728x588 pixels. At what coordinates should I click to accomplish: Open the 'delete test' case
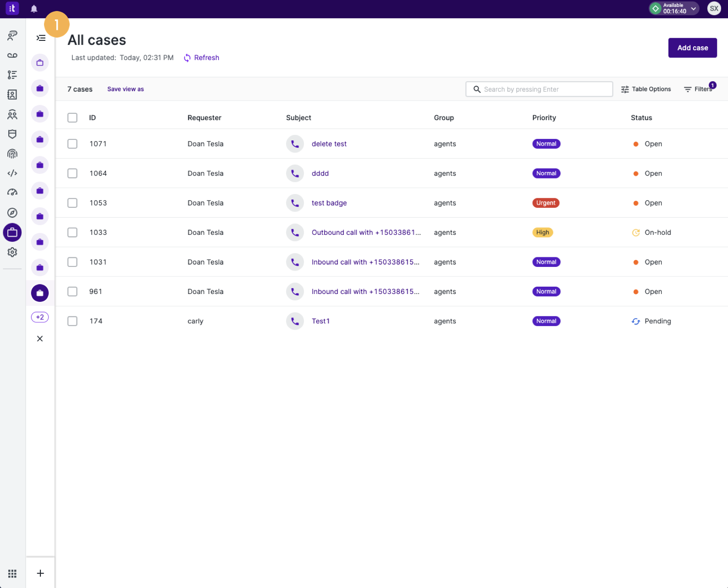329,144
